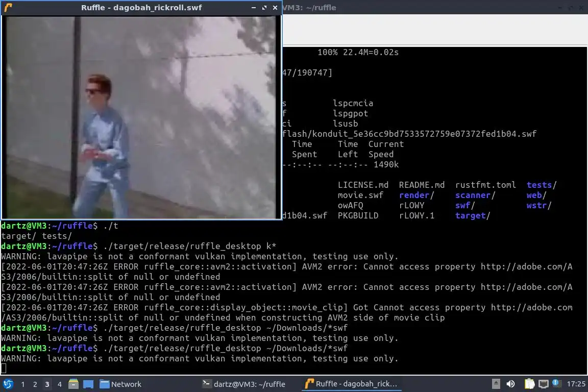
Task: Click the Ruffle logo in window title bar
Action: coord(8,8)
